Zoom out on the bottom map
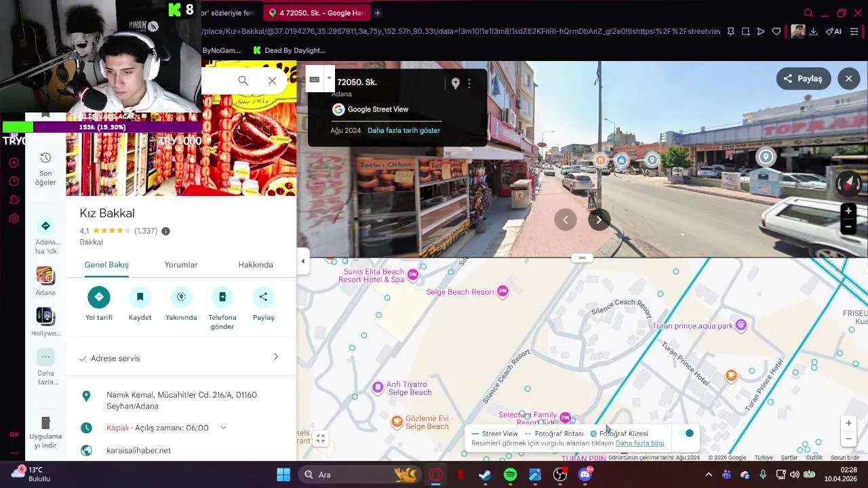The width and height of the screenshot is (868, 488). coord(848,439)
